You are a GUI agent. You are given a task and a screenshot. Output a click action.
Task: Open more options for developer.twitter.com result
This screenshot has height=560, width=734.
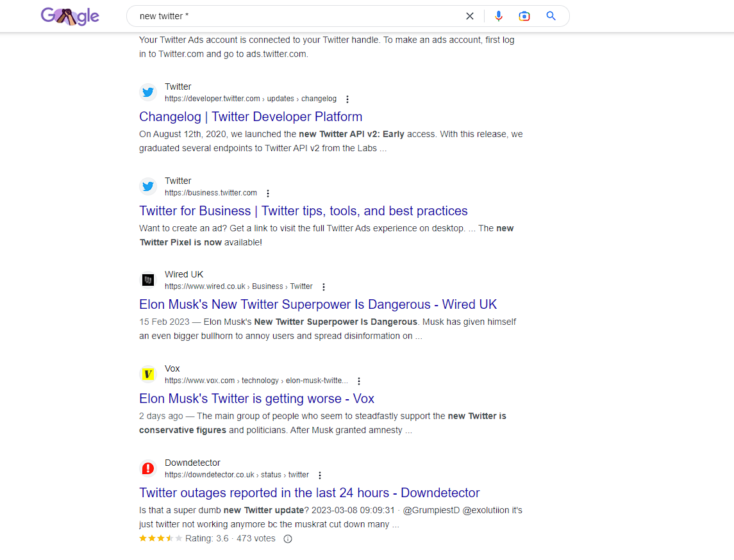pyautogui.click(x=347, y=99)
